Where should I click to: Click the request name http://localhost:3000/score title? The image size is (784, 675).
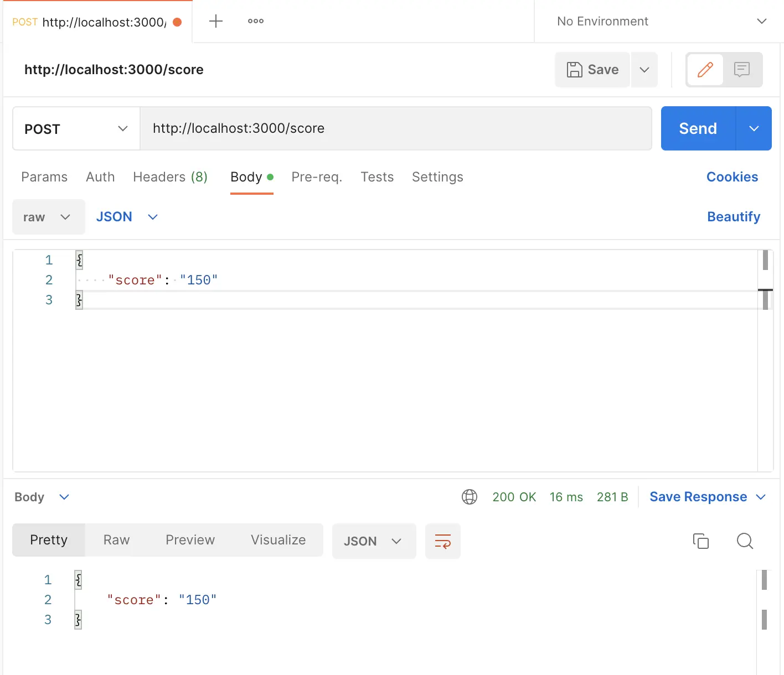pyautogui.click(x=114, y=70)
